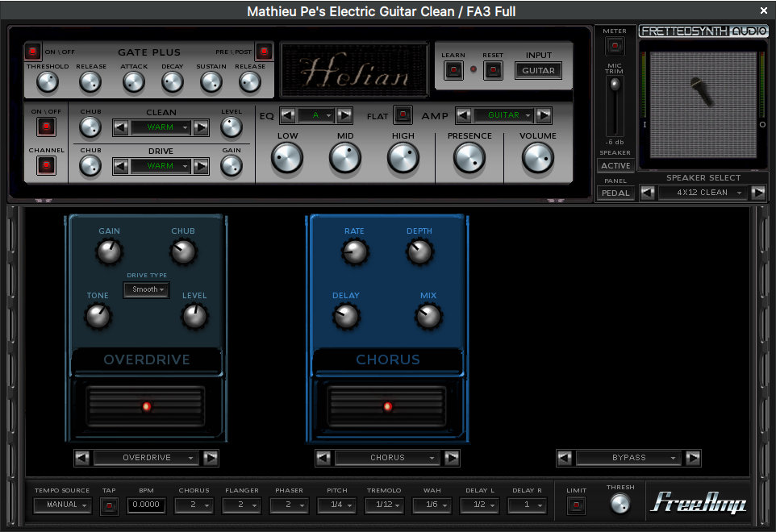
Task: Click the MIC TRIM slider handle
Action: 615,85
